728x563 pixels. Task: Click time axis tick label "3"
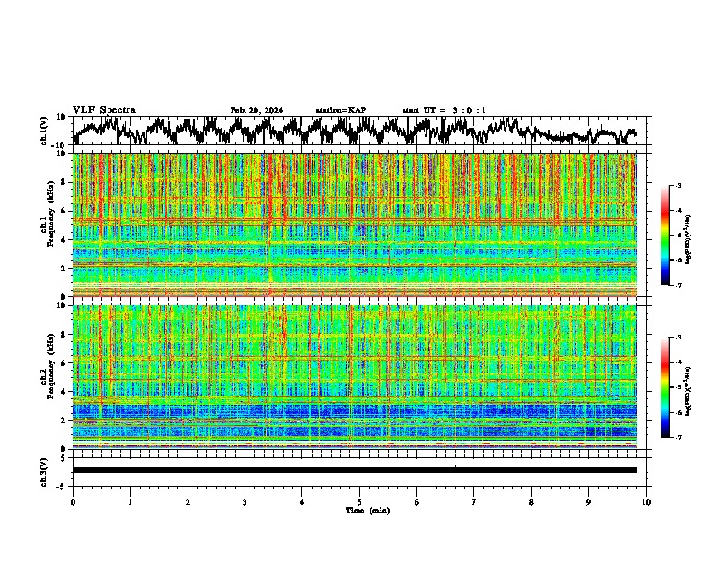coord(245,502)
